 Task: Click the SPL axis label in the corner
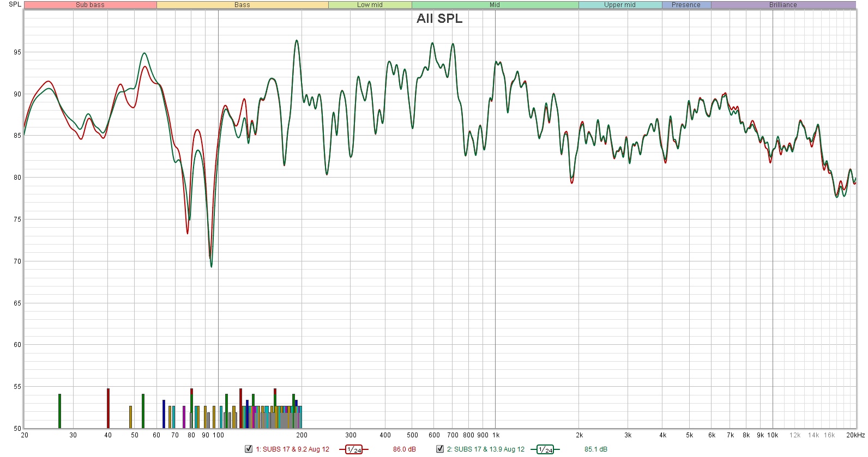coord(15,4)
